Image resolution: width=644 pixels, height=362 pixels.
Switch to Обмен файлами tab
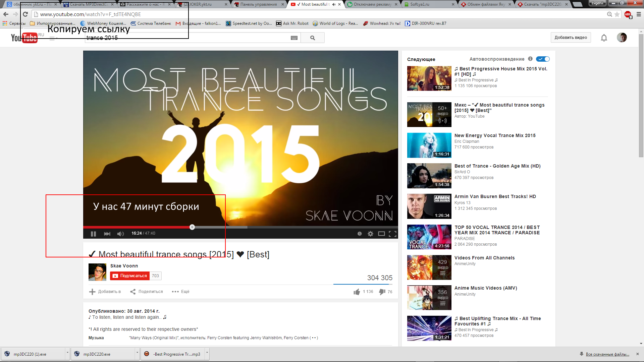click(x=486, y=4)
